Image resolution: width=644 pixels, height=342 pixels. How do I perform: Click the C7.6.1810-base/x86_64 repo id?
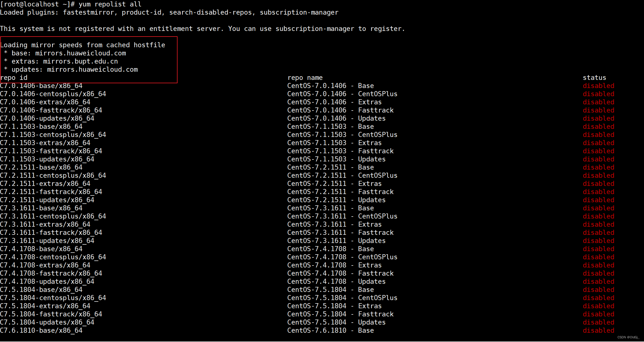pyautogui.click(x=41, y=330)
